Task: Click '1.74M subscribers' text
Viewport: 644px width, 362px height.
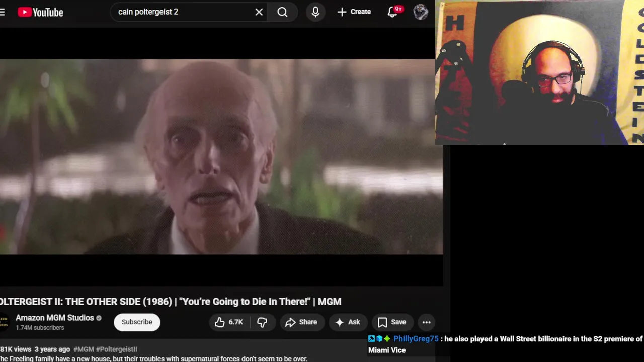Action: [x=40, y=328]
